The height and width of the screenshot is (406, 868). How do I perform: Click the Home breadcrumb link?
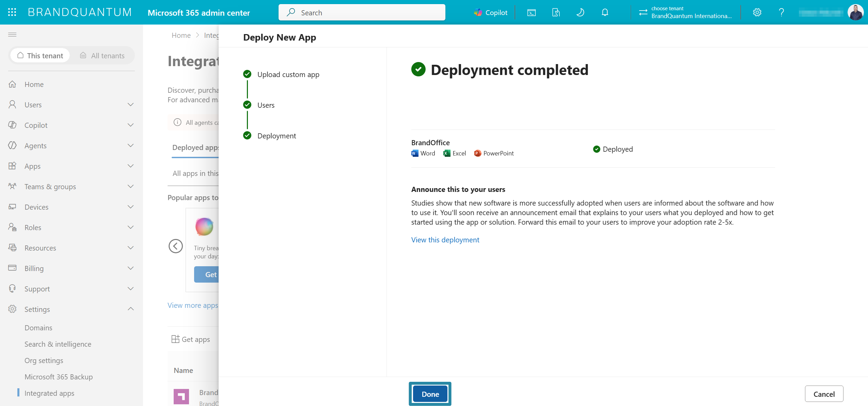pyautogui.click(x=181, y=35)
